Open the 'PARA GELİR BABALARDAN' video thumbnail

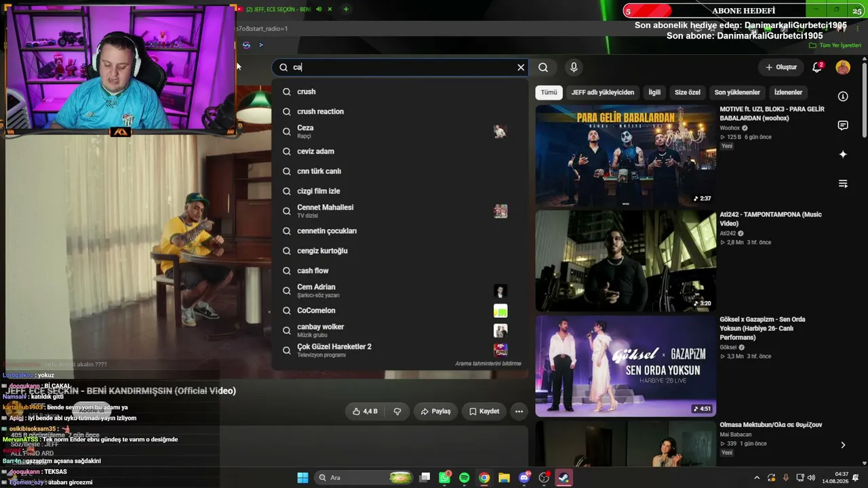pyautogui.click(x=626, y=155)
